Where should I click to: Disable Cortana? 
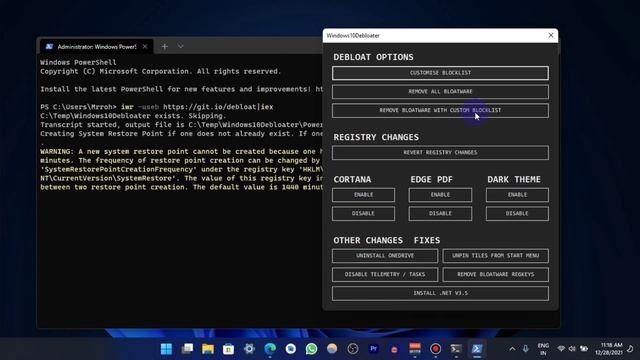363,213
